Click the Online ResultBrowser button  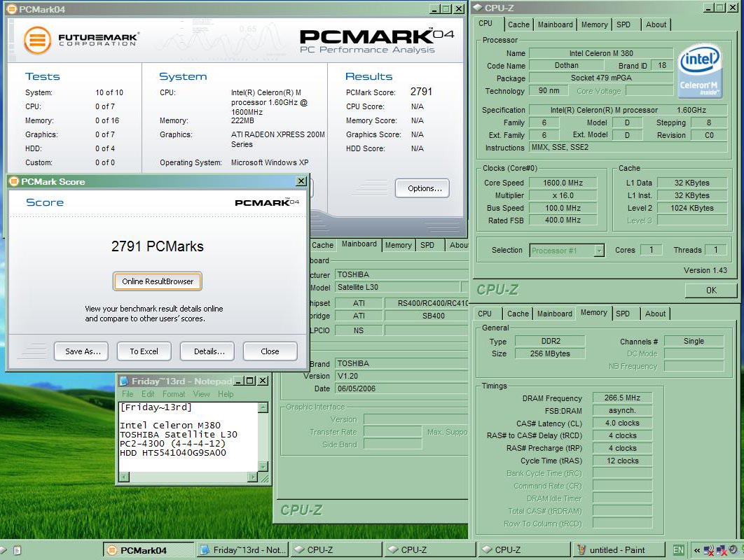point(157,281)
